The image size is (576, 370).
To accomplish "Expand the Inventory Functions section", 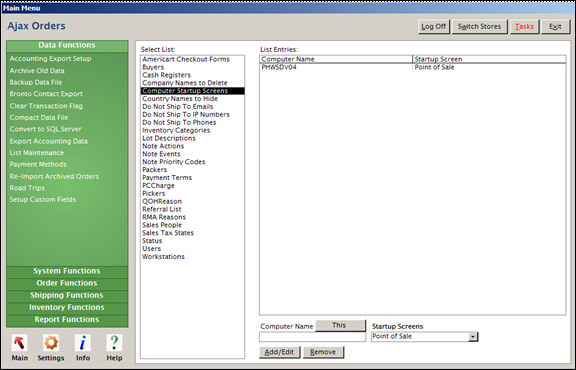I will [67, 308].
